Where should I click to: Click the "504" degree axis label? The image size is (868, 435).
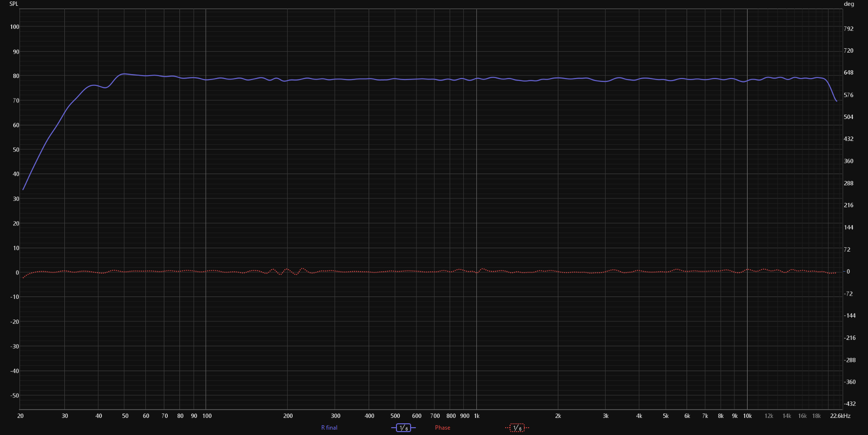tap(849, 117)
